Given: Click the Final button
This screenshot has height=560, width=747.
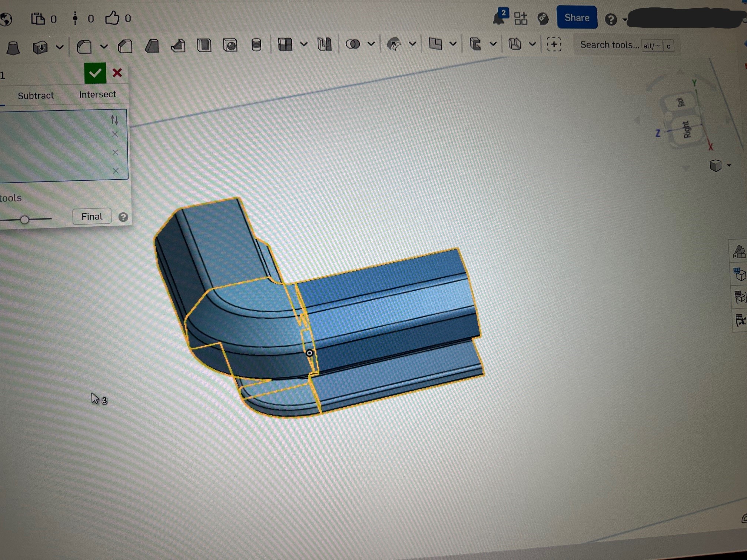Looking at the screenshot, I should [92, 216].
